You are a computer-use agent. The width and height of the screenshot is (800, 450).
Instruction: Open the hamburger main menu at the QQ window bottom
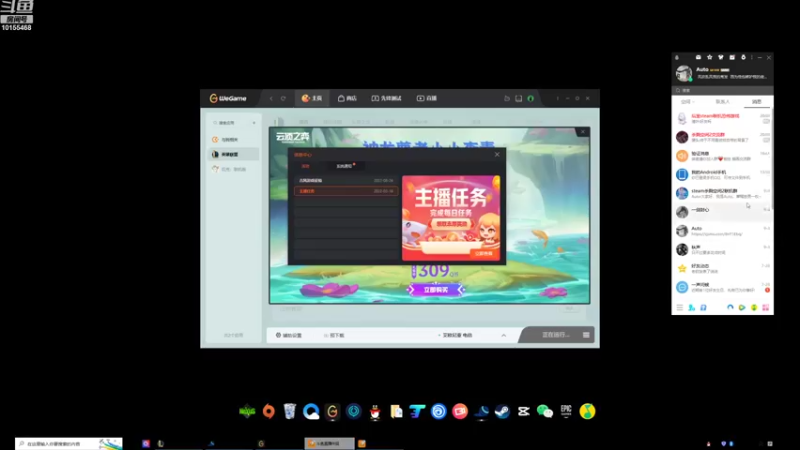(x=680, y=308)
